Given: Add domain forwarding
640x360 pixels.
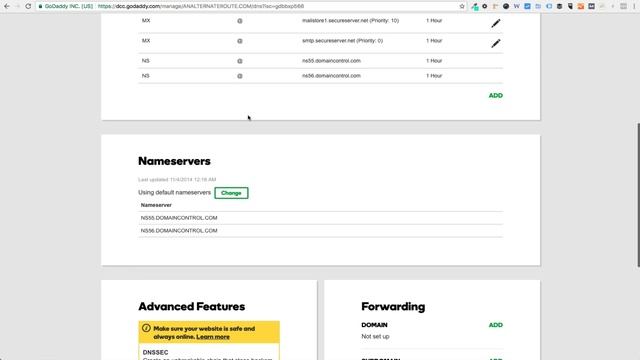Looking at the screenshot, I should (496, 325).
